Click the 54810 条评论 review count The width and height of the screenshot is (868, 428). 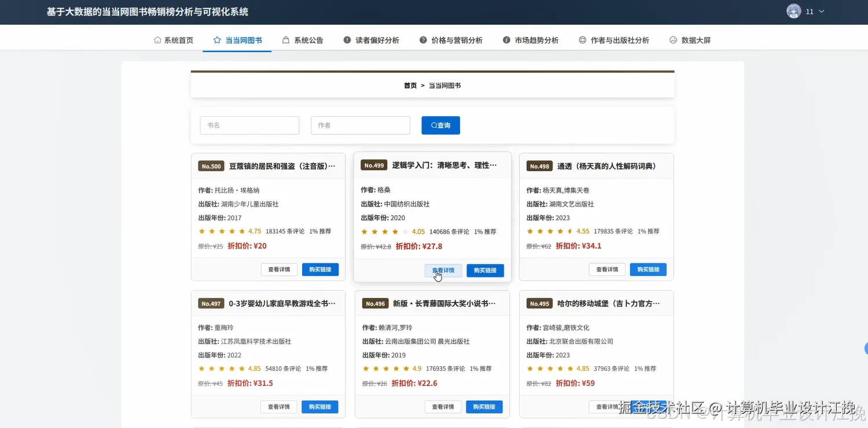click(x=283, y=369)
